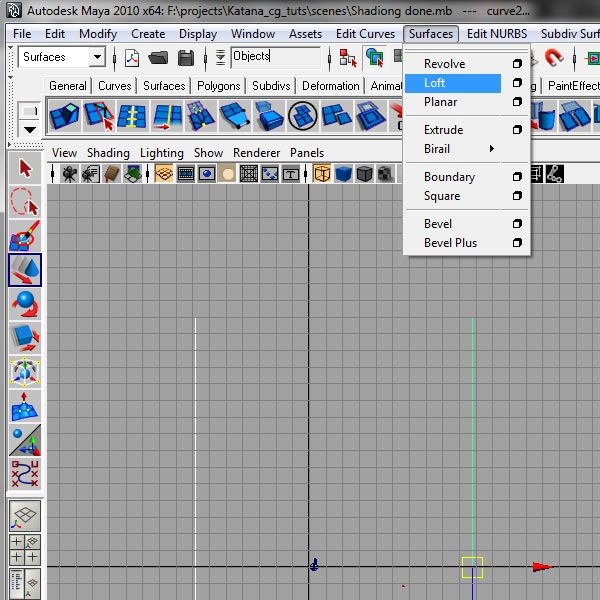Switch to the Curves shelf tab
Screen dimensions: 600x600
pyautogui.click(x=114, y=86)
